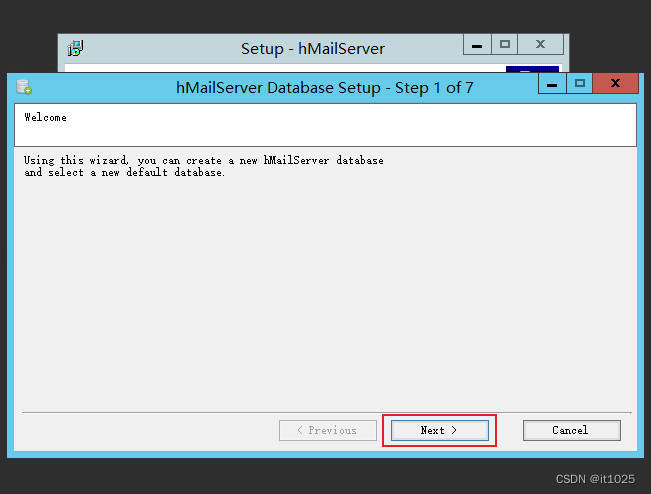Click the disabled Previous button
Screen dimensions: 651x494
pos(328,430)
